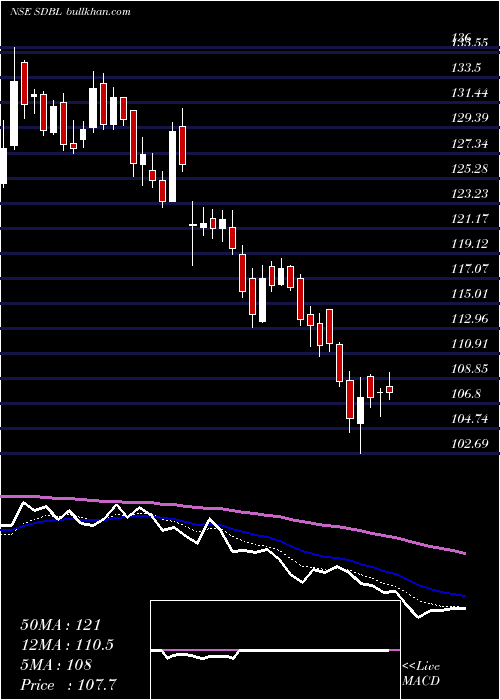This screenshot has height=700, width=500.
Task: Click the 127.34 price axis label
Action: click(469, 143)
